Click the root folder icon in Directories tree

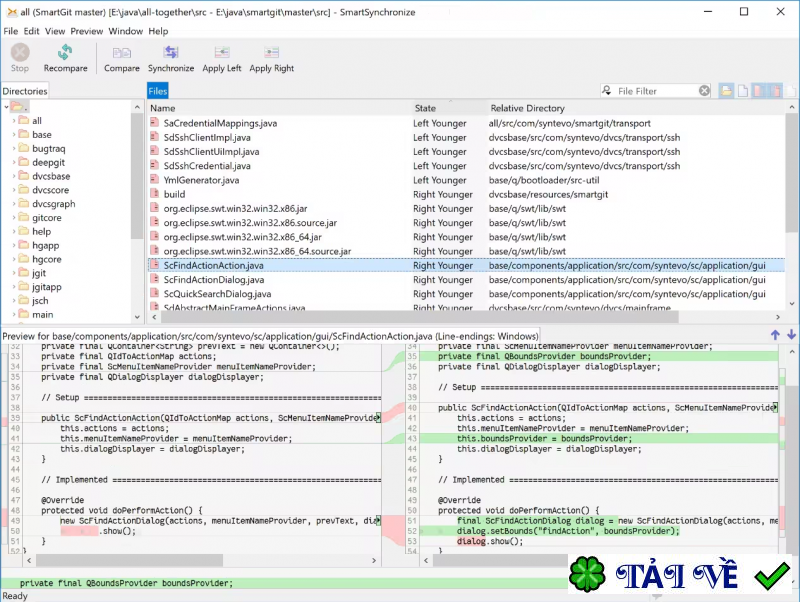pos(17,107)
